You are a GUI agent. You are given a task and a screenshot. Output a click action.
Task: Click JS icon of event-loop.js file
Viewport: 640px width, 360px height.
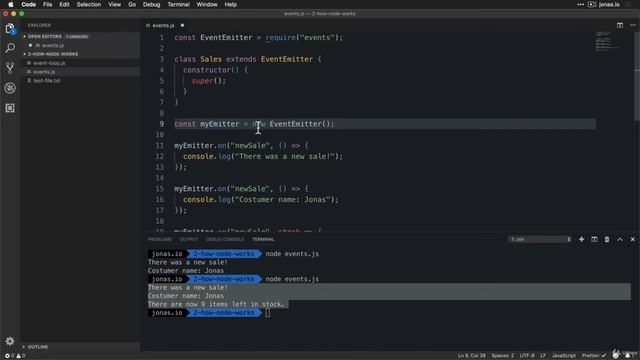tap(29, 63)
